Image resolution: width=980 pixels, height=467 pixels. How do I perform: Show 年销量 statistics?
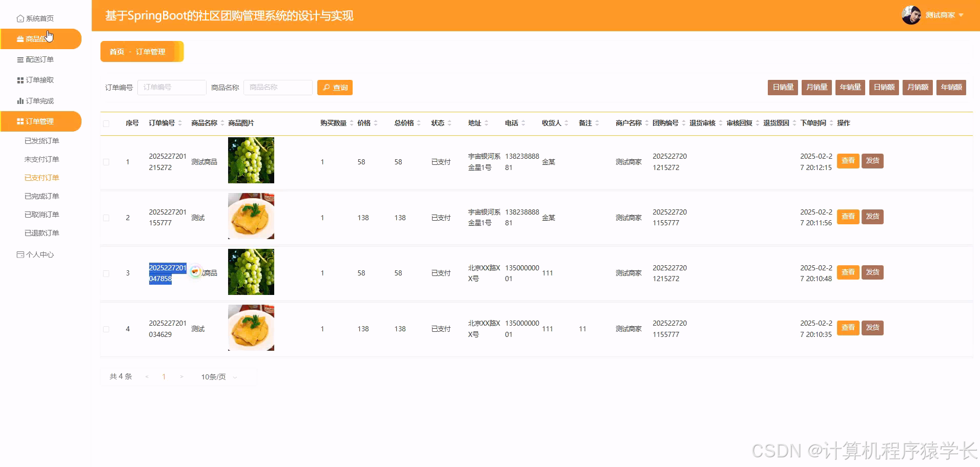(x=850, y=87)
